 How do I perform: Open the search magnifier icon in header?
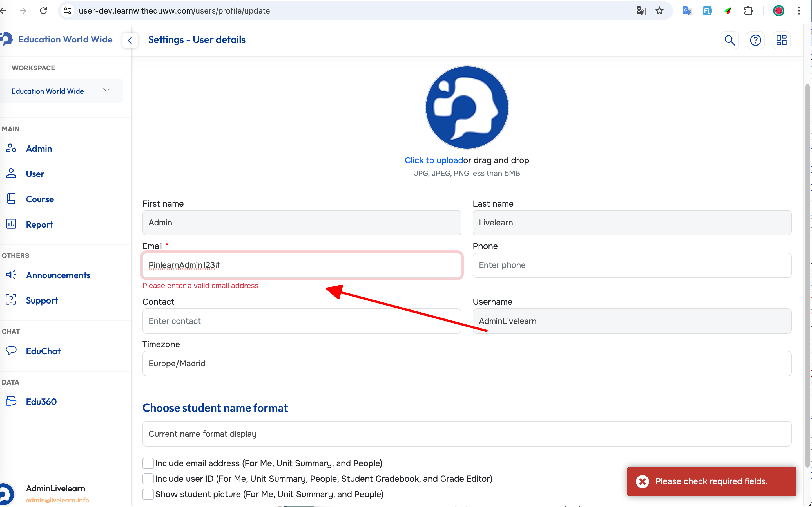tap(730, 40)
